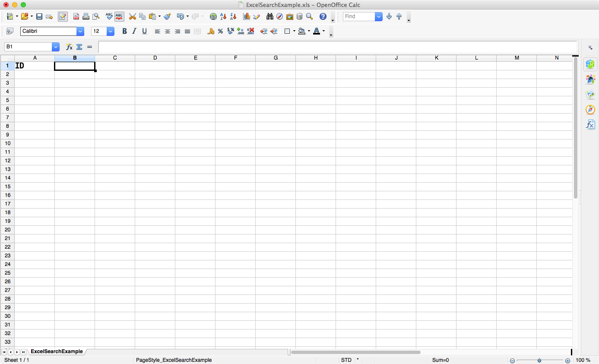Find next with down arrow
The height and width of the screenshot is (364, 599).
tap(389, 16)
